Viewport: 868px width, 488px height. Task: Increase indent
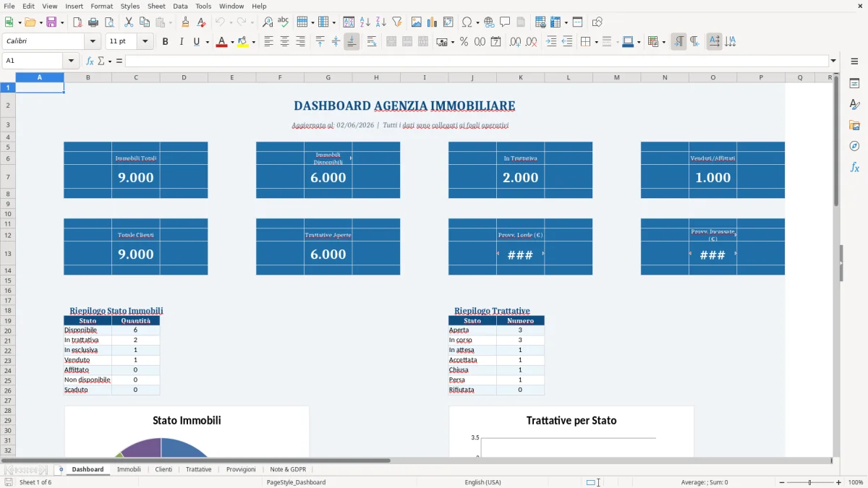click(x=551, y=42)
